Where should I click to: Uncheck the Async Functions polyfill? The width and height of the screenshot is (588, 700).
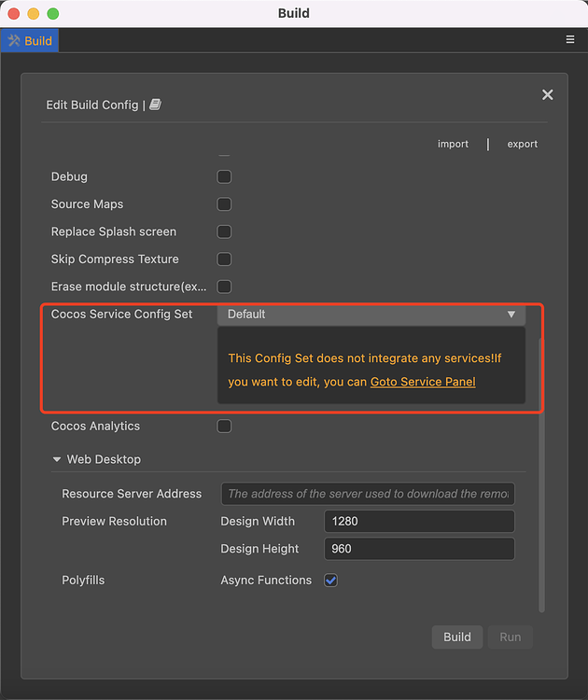(x=330, y=581)
